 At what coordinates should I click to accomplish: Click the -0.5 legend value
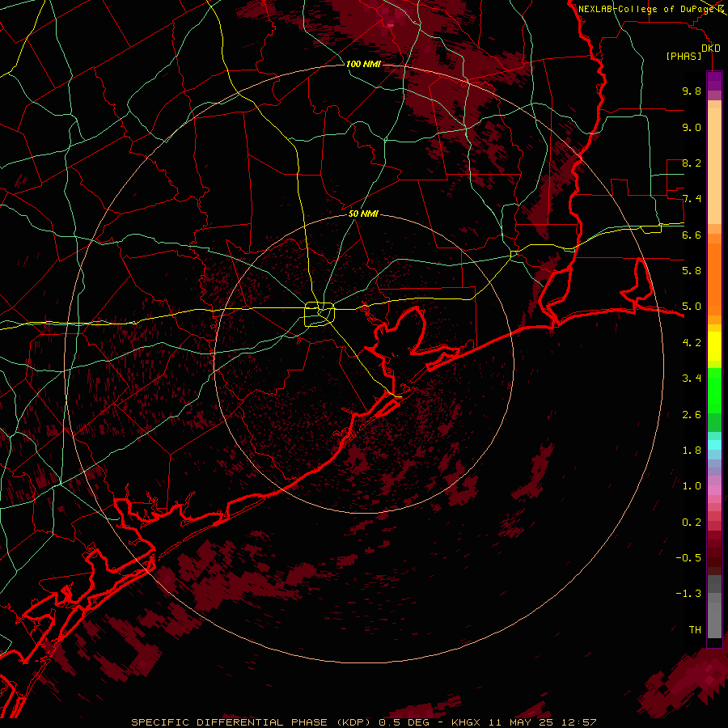tap(688, 558)
